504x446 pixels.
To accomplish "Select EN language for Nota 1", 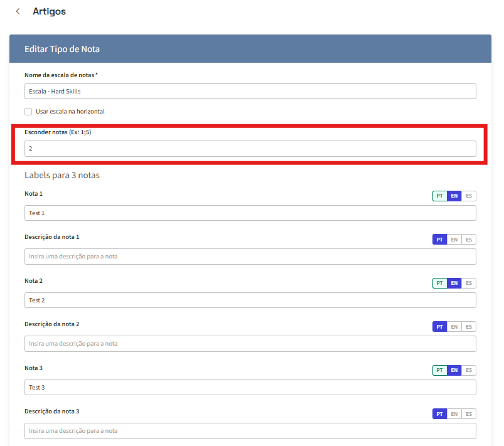I will (454, 196).
